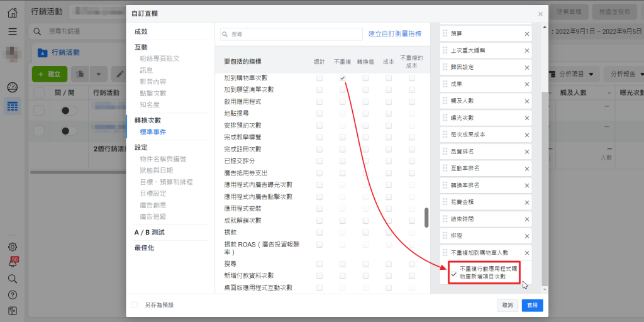The width and height of the screenshot is (644, 322).
Task: Click the drag handle of 成果 column
Action: coord(445,84)
